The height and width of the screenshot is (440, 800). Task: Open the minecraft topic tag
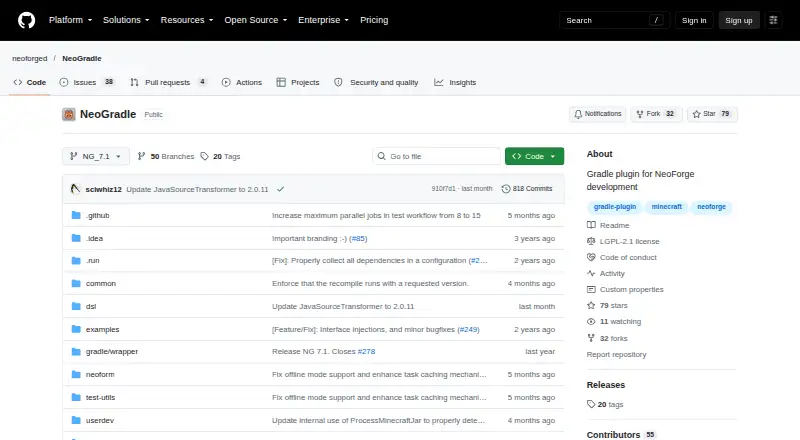point(666,207)
